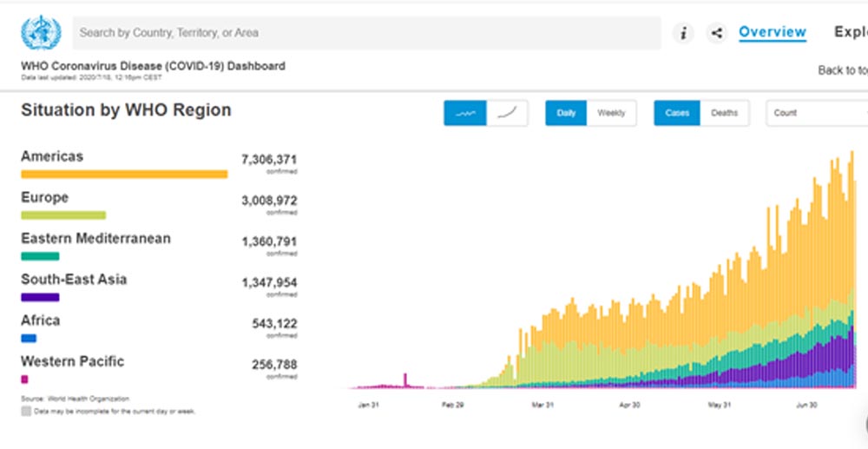This screenshot has width=868, height=449.
Task: Open the Overview tab
Action: 772,32
